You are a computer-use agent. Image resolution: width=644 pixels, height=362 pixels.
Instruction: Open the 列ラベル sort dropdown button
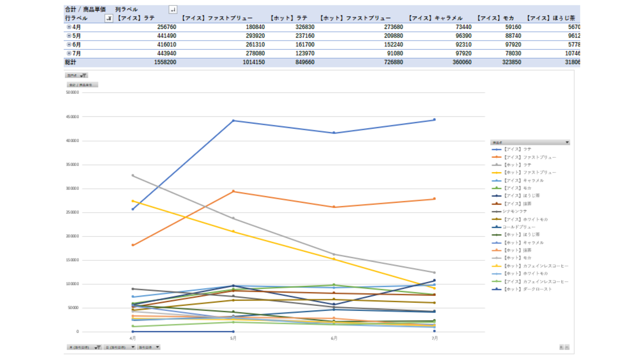[x=173, y=10]
